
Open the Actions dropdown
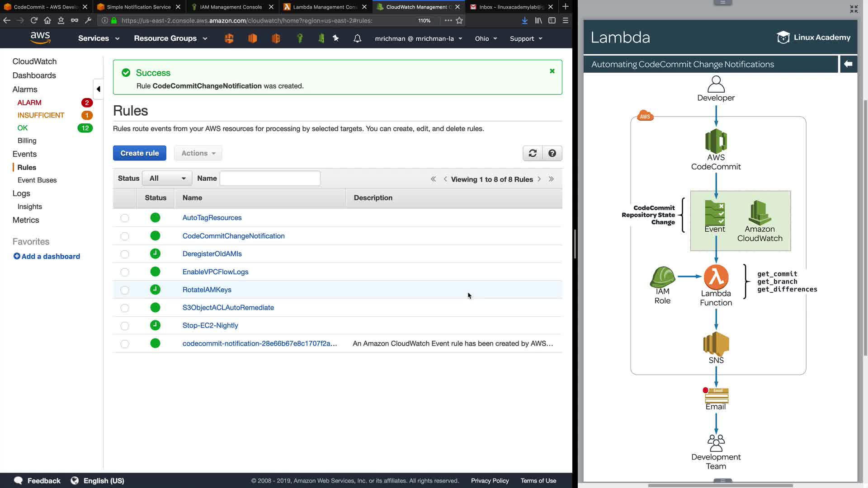[x=198, y=153]
